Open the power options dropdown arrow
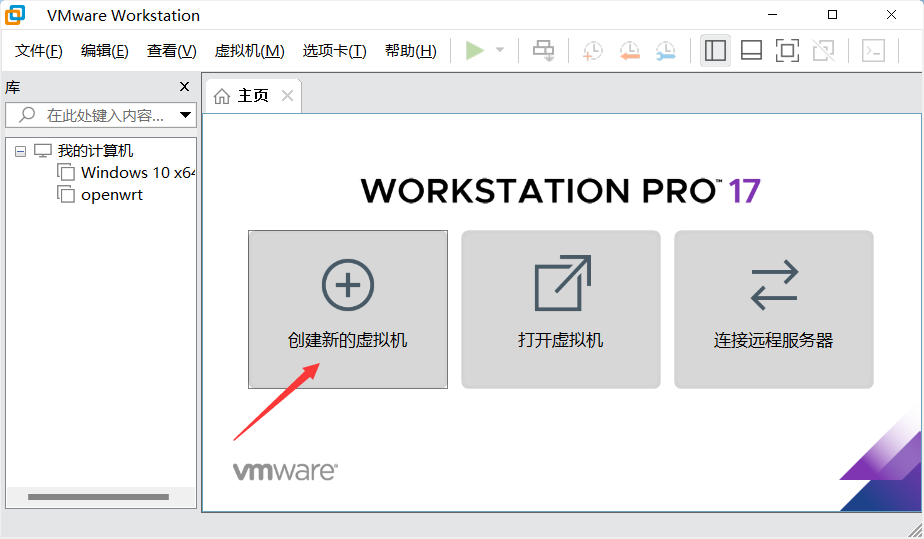924x539 pixels. tap(500, 50)
